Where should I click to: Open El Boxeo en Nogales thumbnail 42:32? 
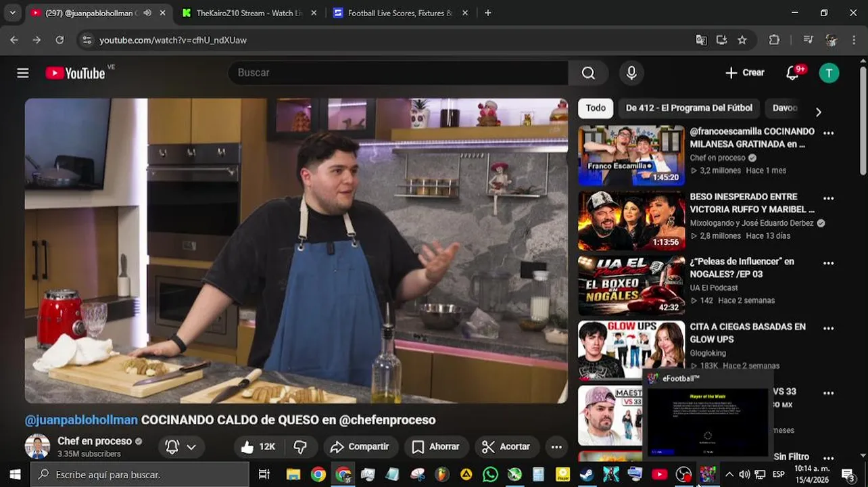[x=631, y=285]
